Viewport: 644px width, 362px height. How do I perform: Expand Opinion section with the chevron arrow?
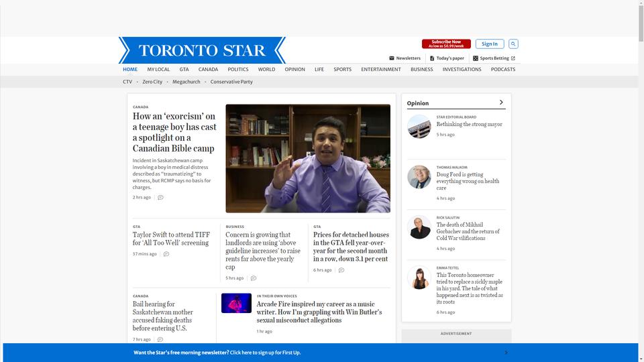pos(501,102)
